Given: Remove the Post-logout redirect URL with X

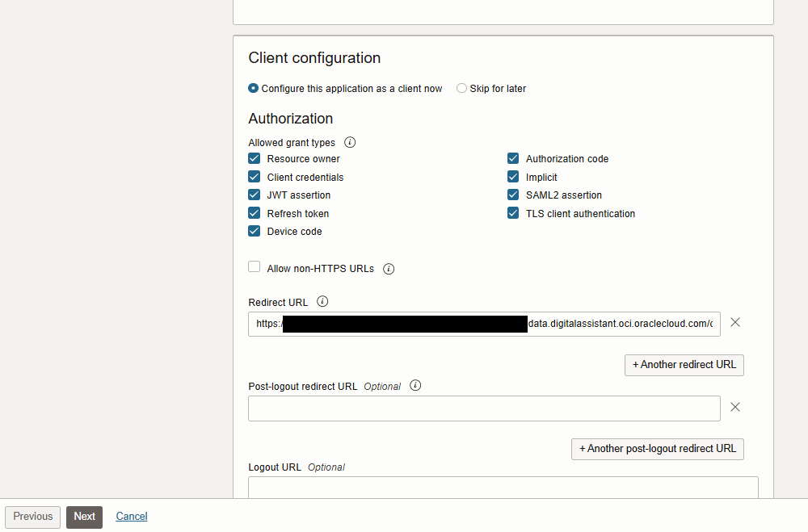Looking at the screenshot, I should pos(735,408).
